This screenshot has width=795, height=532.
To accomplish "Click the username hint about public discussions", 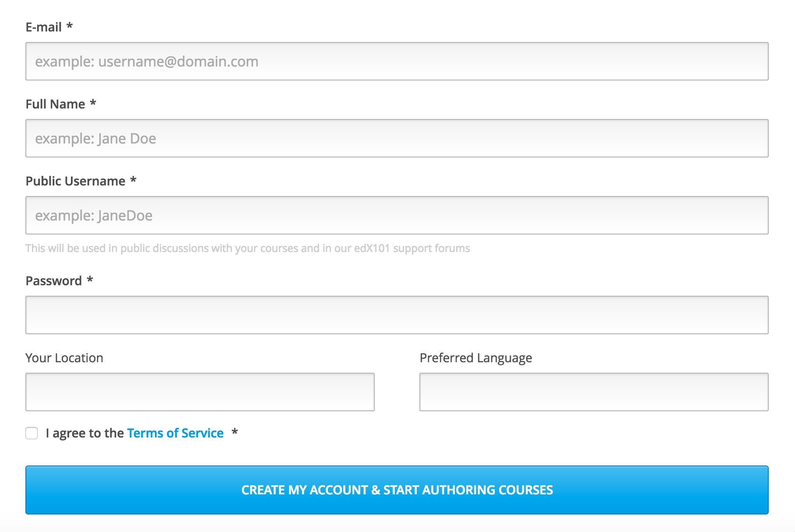I will (x=248, y=248).
